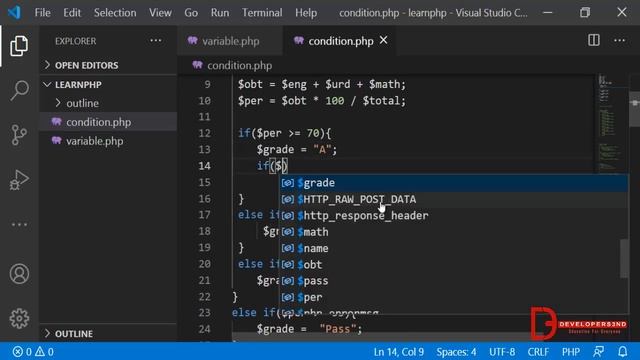This screenshot has width=640, height=360.
Task: Open the Source Control view
Action: (19, 135)
